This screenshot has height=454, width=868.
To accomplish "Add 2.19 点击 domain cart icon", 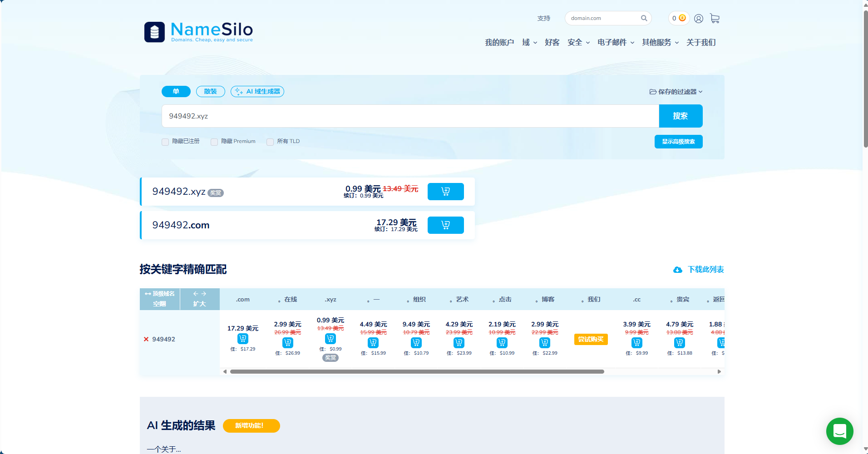I will pos(502,343).
